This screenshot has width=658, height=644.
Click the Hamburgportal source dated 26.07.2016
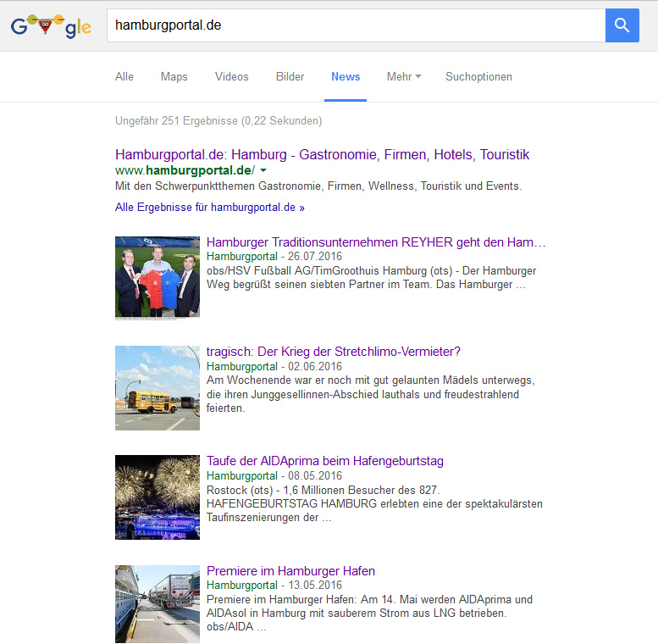pyautogui.click(x=242, y=257)
